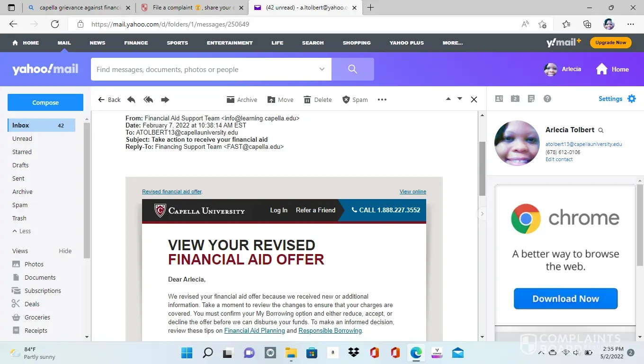Image resolution: width=644 pixels, height=364 pixels.
Task: Expand the advanced search dropdown arrow
Action: pos(322,69)
